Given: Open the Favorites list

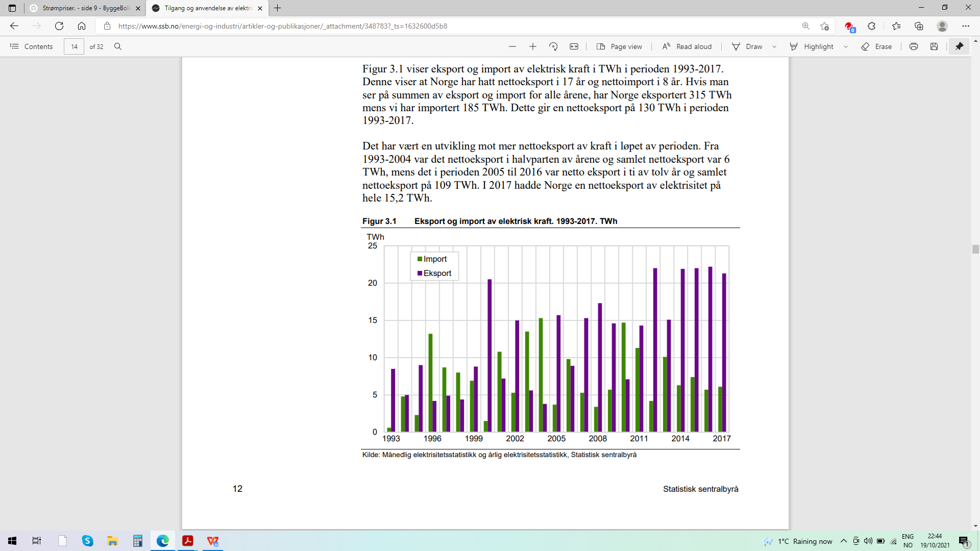Looking at the screenshot, I should [x=896, y=26].
